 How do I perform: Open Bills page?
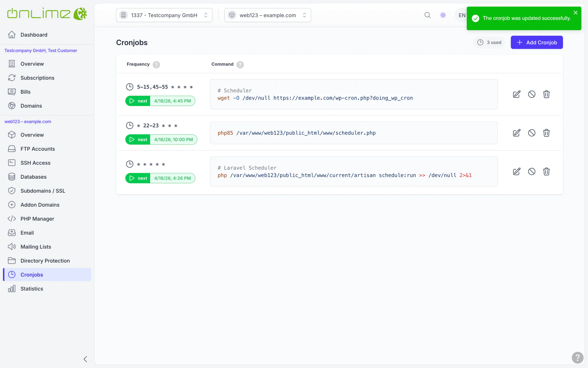pyautogui.click(x=47, y=92)
